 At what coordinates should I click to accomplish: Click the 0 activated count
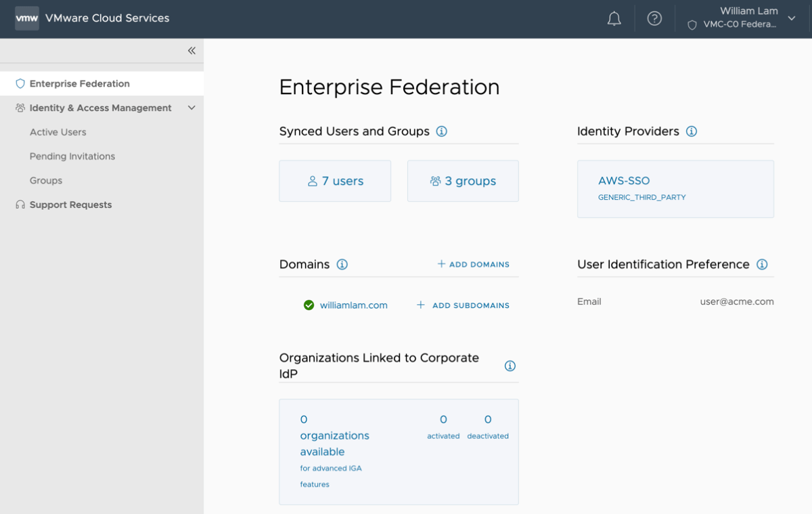point(443,427)
